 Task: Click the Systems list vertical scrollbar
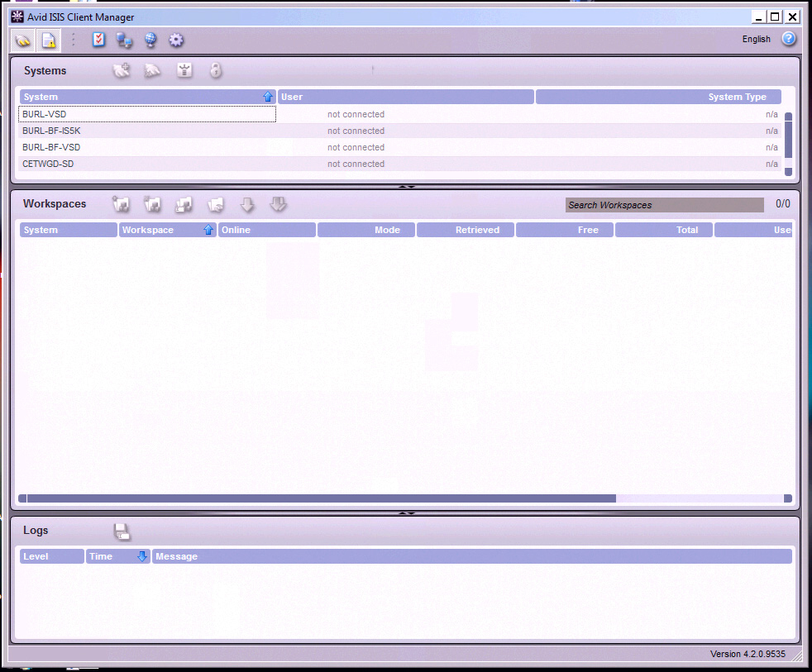pyautogui.click(x=788, y=144)
